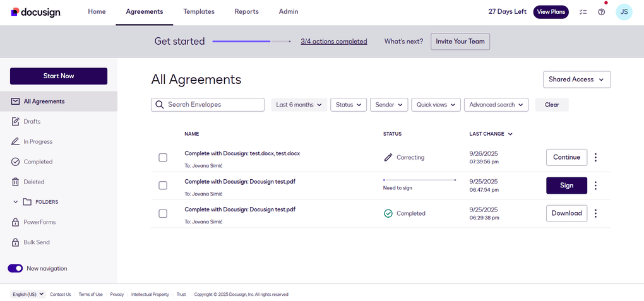Click the 27 Days Left text
This screenshot has width=644, height=301.
[507, 12]
